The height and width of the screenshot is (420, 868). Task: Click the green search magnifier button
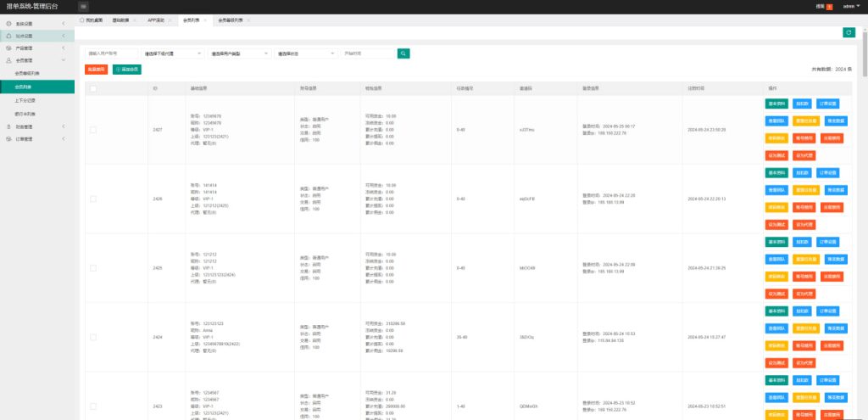coord(403,53)
